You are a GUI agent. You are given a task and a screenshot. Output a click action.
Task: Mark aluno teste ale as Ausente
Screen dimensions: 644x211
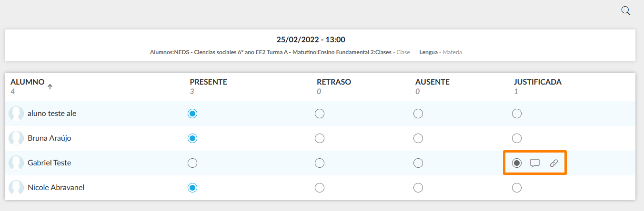418,114
